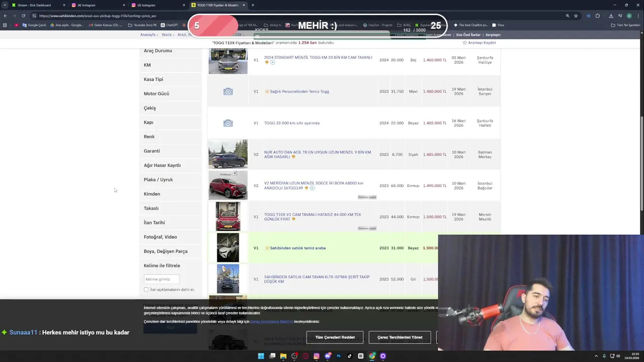Expand the Ağır Hasar Kayıtlı filter
The height and width of the screenshot is (362, 644).
[171, 165]
